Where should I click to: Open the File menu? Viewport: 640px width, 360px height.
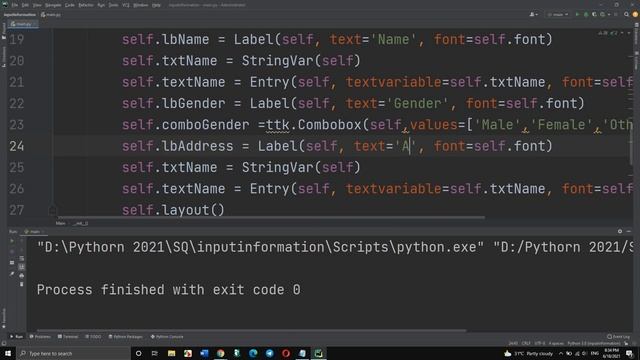click(x=15, y=5)
